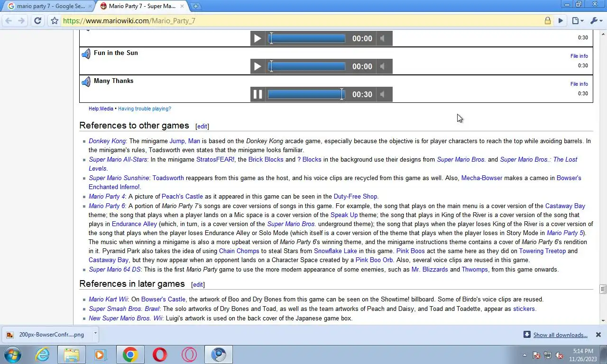Open the Peach's Castle link
This screenshot has width=607, height=364.
[x=182, y=196]
